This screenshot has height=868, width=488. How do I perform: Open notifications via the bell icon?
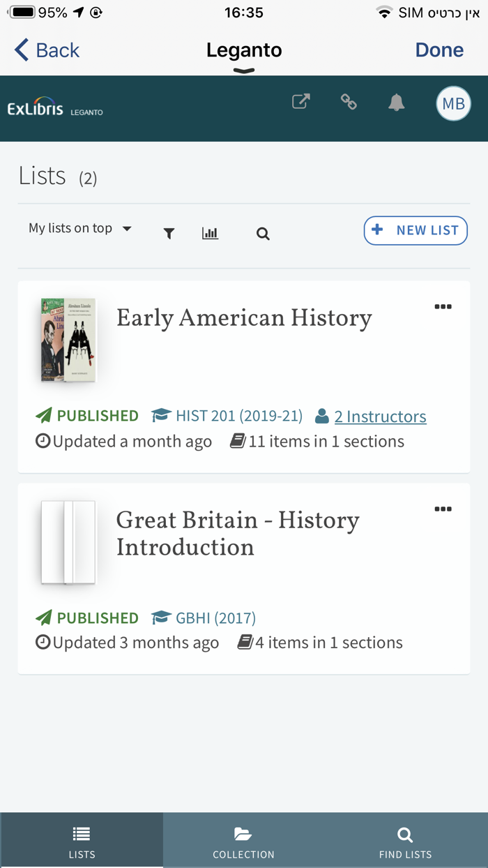point(396,102)
